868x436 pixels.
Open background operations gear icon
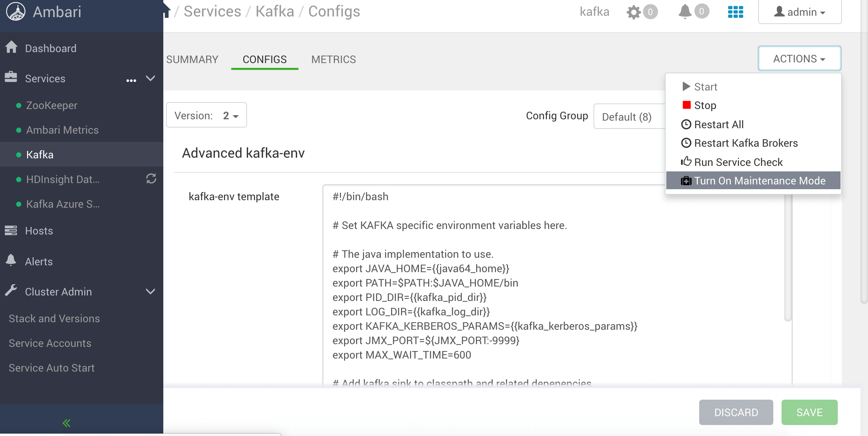633,12
